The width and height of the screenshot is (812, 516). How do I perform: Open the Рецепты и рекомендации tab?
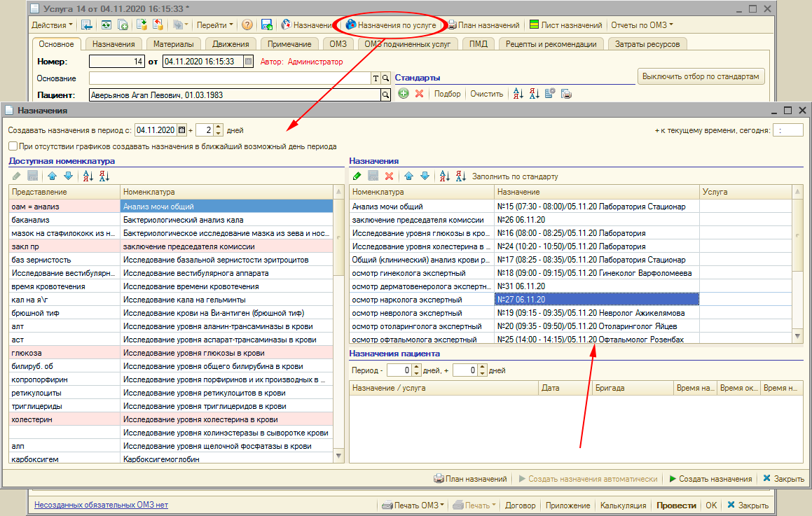point(551,44)
